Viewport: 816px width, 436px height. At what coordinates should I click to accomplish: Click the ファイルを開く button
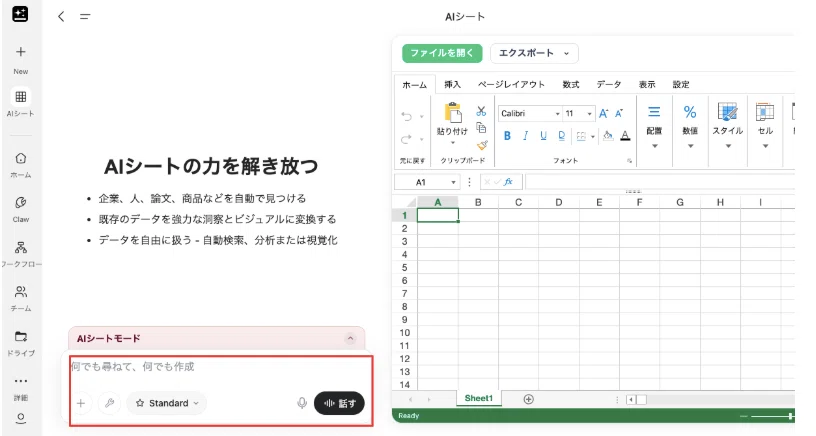442,53
